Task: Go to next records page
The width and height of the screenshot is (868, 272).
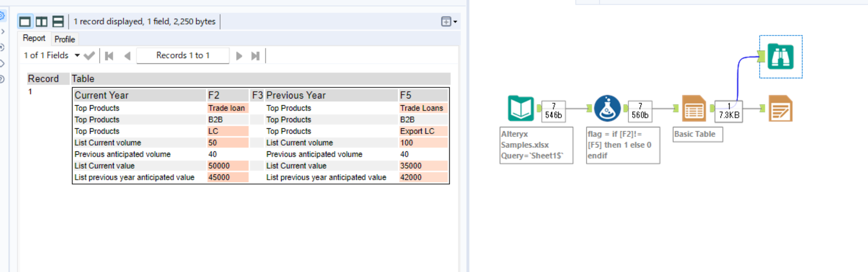Action: coord(239,56)
